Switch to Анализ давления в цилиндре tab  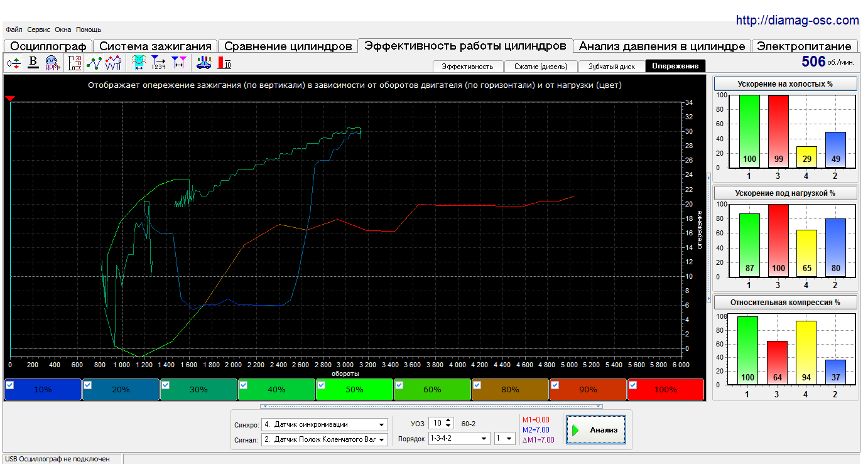tap(662, 46)
